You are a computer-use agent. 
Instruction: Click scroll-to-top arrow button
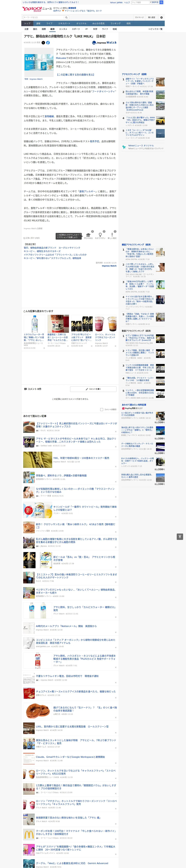(x=180, y=537)
